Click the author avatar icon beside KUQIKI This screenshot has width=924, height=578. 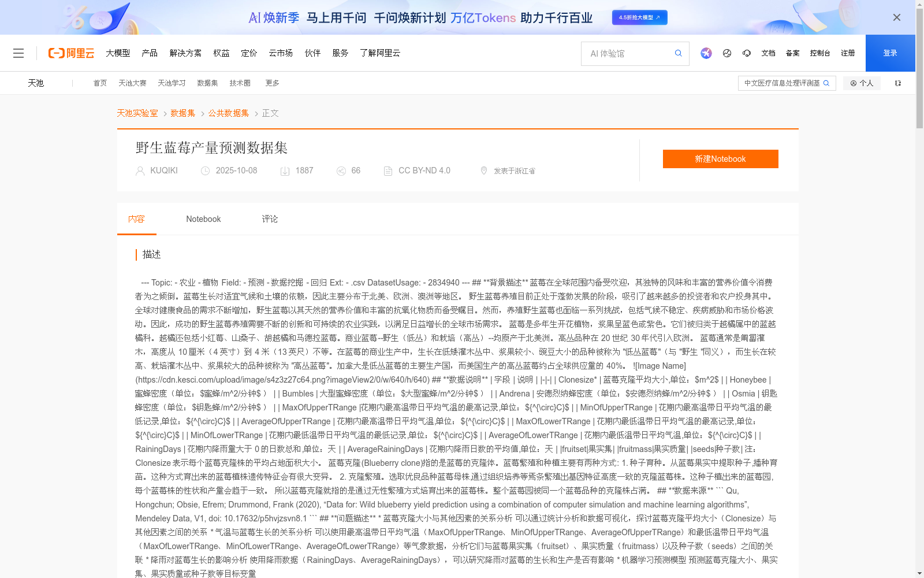click(x=140, y=171)
